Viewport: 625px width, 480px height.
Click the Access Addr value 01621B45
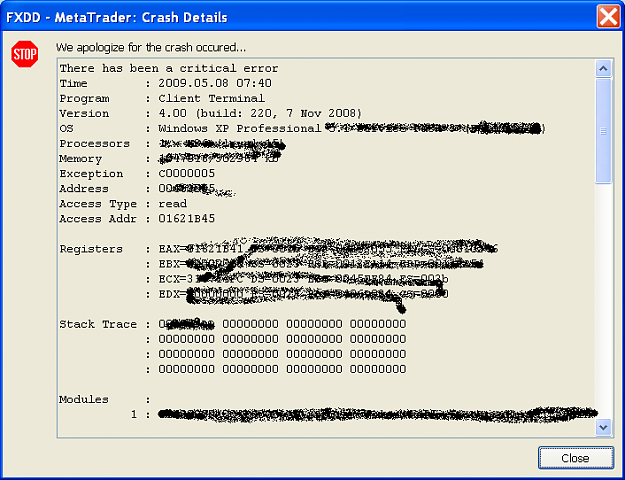[x=187, y=219]
